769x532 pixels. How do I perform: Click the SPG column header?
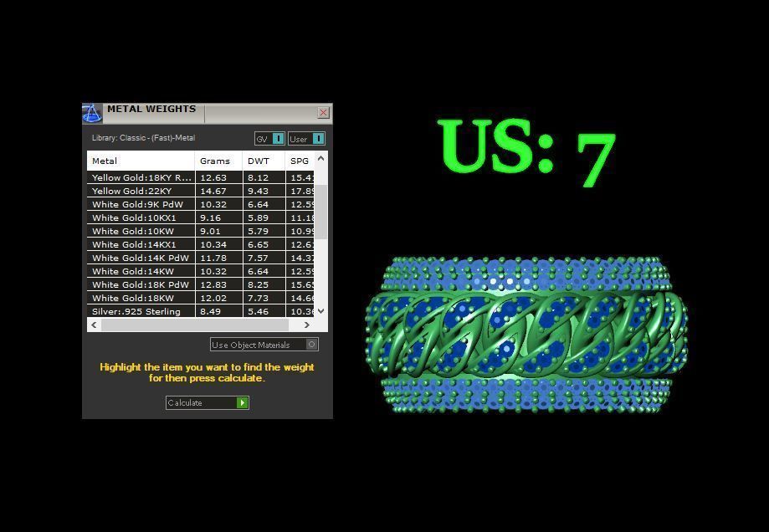300,161
